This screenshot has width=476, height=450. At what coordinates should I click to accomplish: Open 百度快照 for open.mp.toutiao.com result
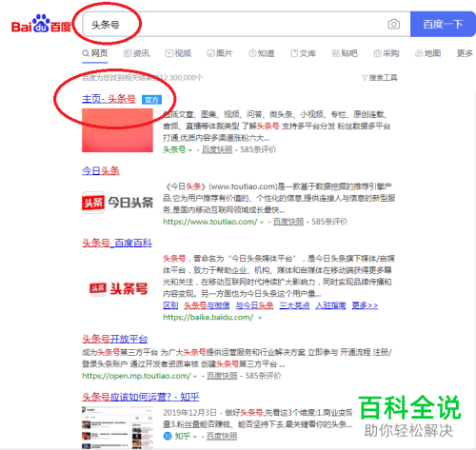coord(222,376)
